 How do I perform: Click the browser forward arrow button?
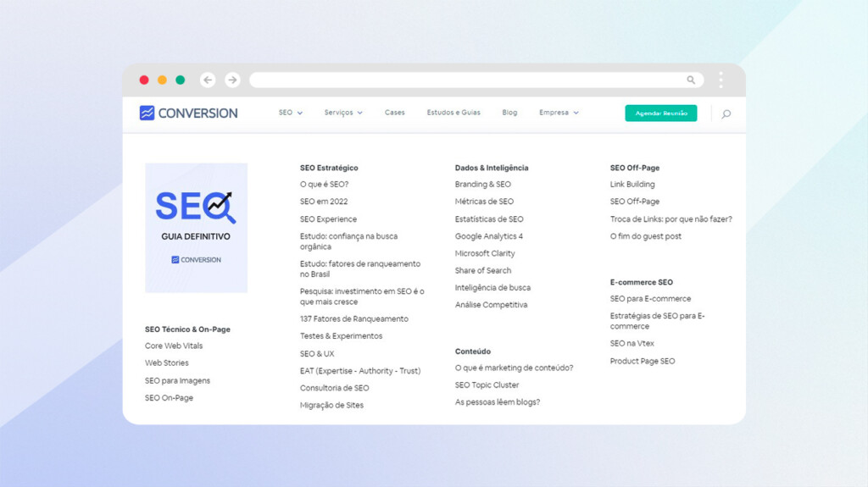click(x=232, y=80)
